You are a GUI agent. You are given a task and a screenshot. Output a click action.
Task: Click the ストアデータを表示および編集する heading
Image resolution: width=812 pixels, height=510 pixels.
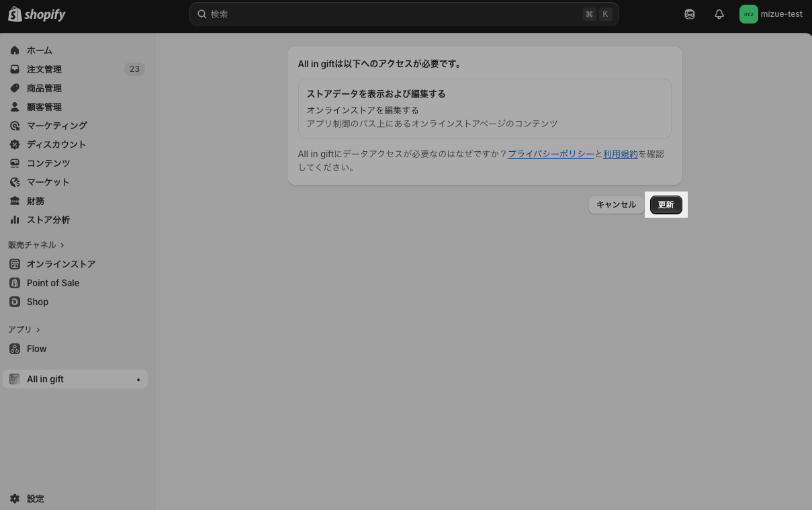(376, 94)
